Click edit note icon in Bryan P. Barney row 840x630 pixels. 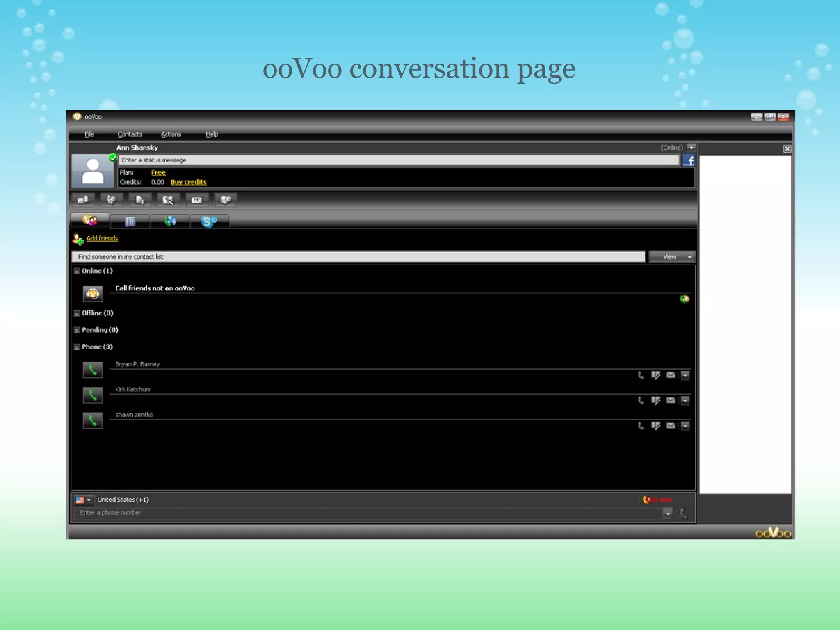click(655, 375)
